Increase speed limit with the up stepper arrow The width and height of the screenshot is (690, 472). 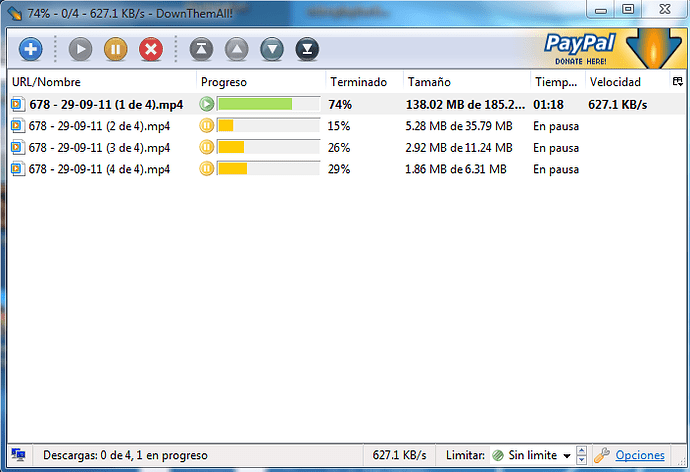coord(581,450)
